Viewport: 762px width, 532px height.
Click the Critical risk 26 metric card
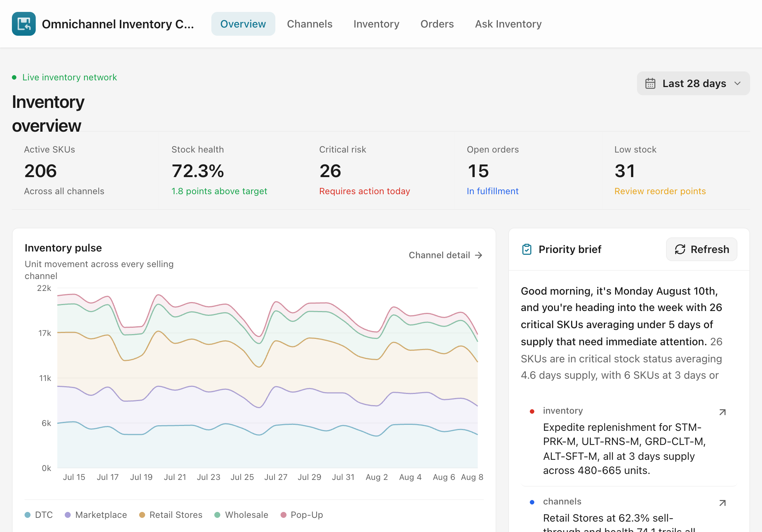click(x=365, y=170)
